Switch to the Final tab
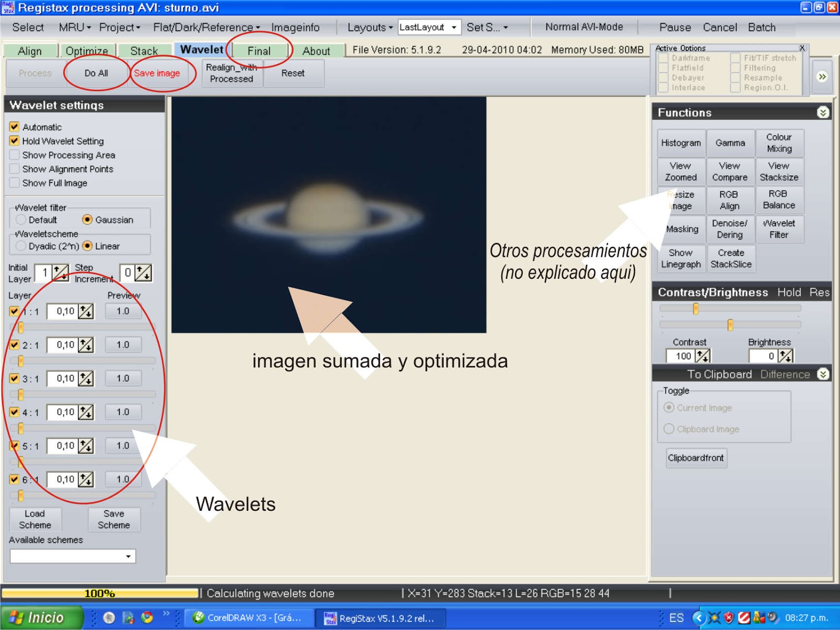840x630 pixels. point(258,50)
